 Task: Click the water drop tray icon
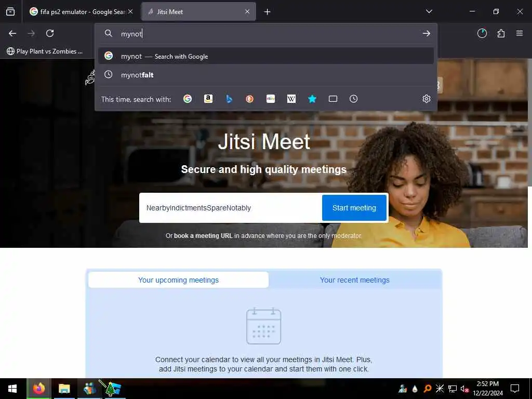[x=415, y=389]
